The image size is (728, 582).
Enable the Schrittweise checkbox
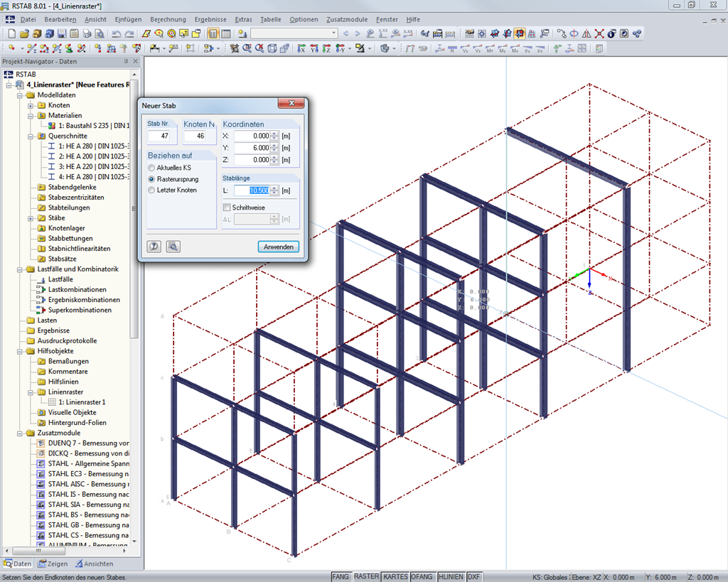[227, 208]
